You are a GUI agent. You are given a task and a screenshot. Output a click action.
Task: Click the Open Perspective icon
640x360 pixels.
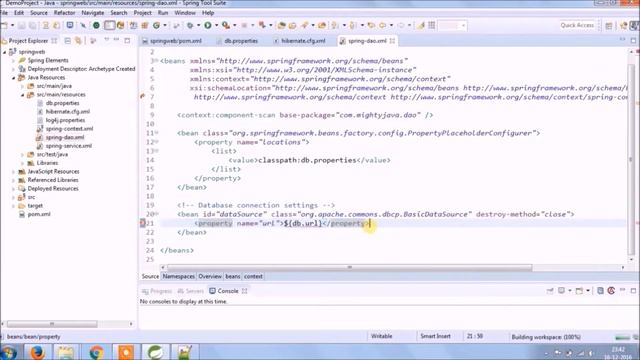609,25
